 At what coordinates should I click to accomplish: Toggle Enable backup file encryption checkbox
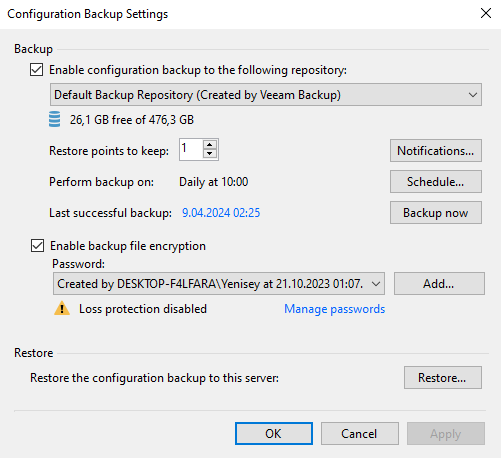[37, 246]
